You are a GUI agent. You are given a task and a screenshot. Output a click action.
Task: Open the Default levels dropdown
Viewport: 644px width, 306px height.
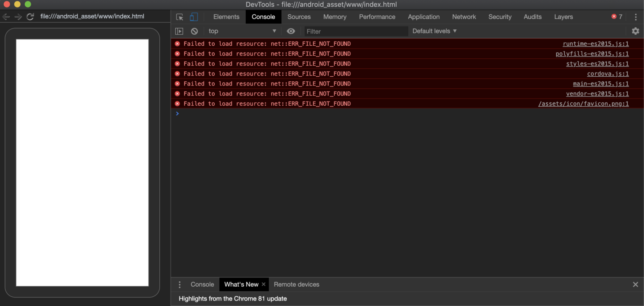point(434,31)
